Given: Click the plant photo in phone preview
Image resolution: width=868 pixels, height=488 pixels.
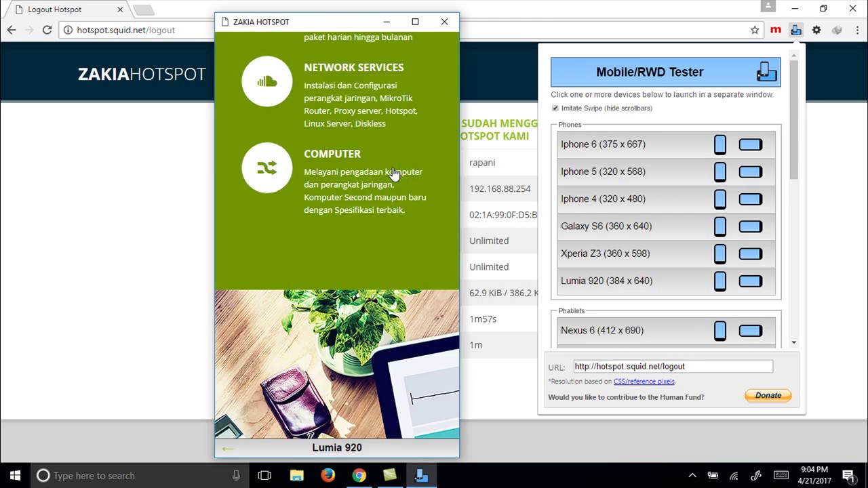Looking at the screenshot, I should pos(337,364).
